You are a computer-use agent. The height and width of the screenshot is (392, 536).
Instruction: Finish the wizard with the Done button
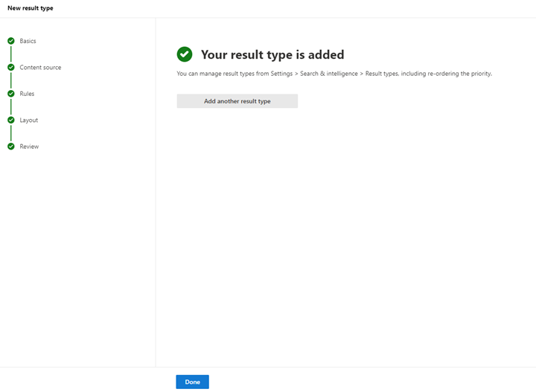193,382
